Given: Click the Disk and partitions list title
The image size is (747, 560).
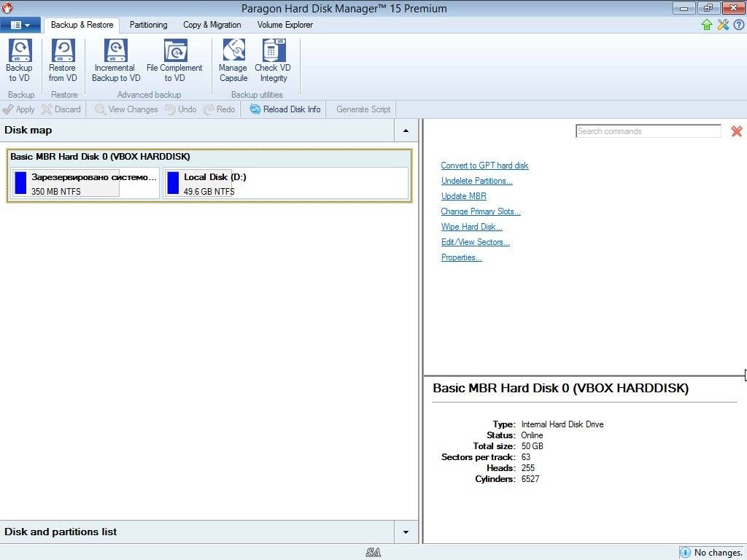Looking at the screenshot, I should 61,532.
